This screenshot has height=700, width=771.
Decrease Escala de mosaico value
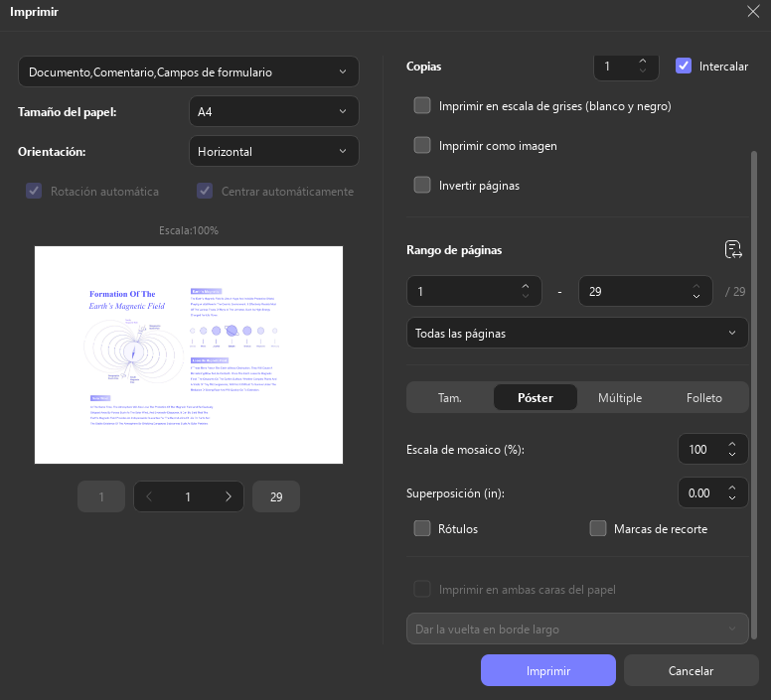pos(731,454)
